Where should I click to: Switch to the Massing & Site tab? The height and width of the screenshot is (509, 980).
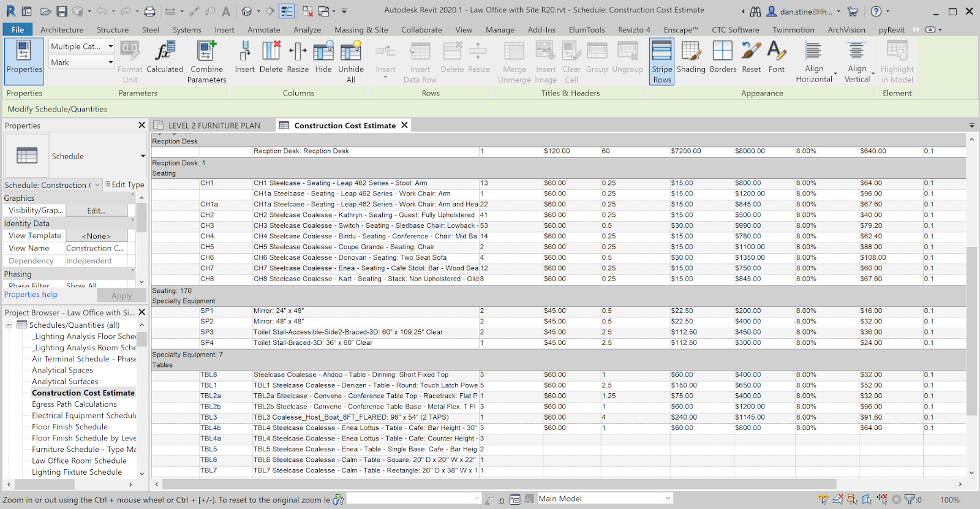[361, 29]
